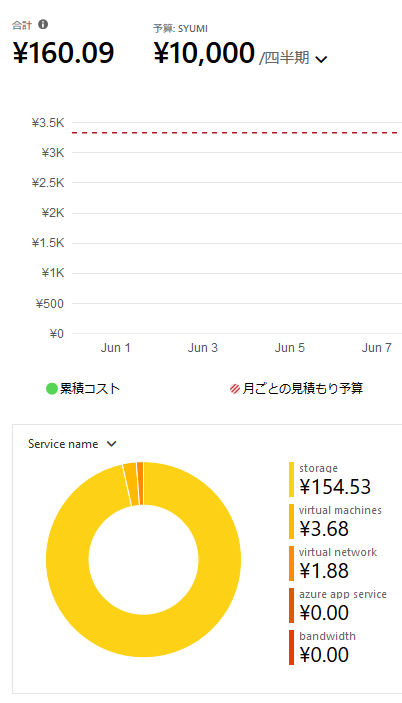Click the Jun 3 axis label
This screenshot has height=703, width=402.
pos(203,348)
